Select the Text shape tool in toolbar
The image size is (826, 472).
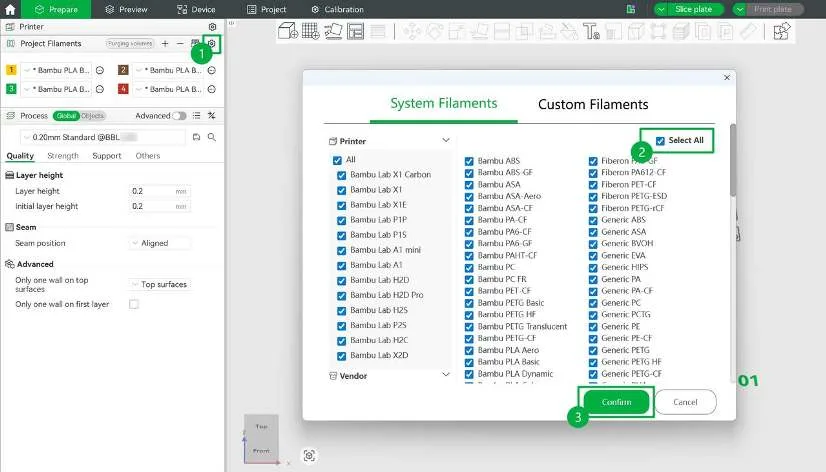pos(591,32)
